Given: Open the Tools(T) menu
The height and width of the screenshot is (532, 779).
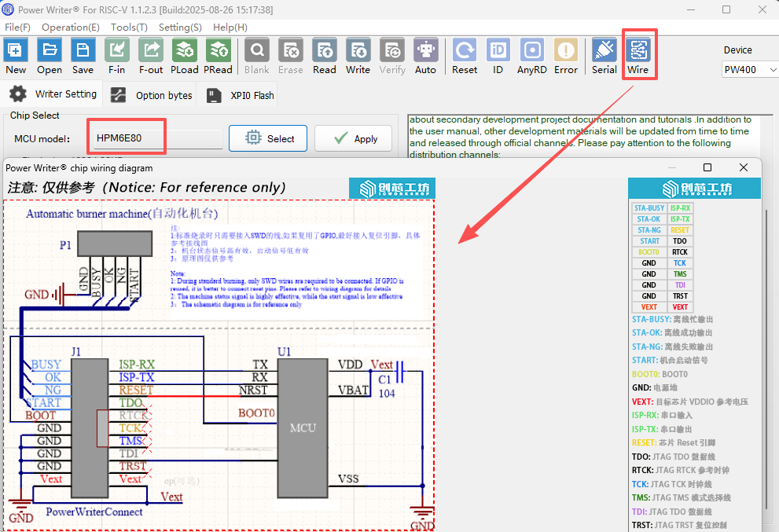Looking at the screenshot, I should point(129,28).
